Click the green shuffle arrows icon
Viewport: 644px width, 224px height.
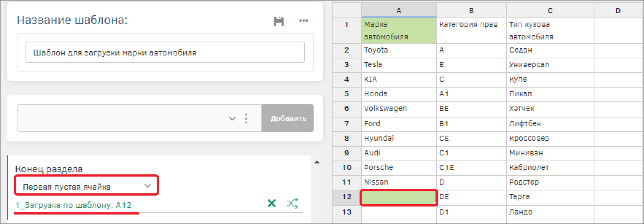pyautogui.click(x=292, y=204)
